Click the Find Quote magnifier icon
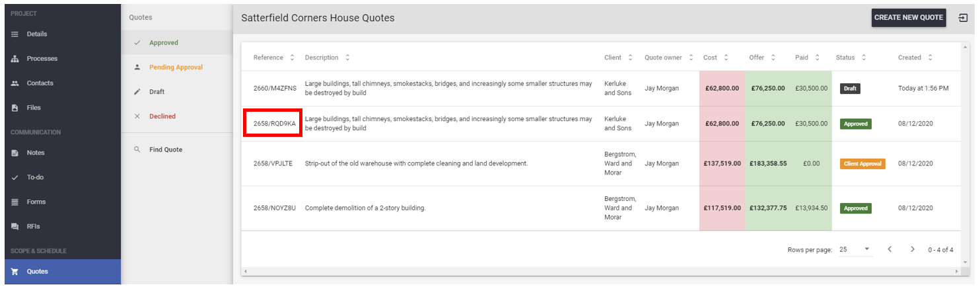This screenshot has height=287, width=980. click(137, 150)
